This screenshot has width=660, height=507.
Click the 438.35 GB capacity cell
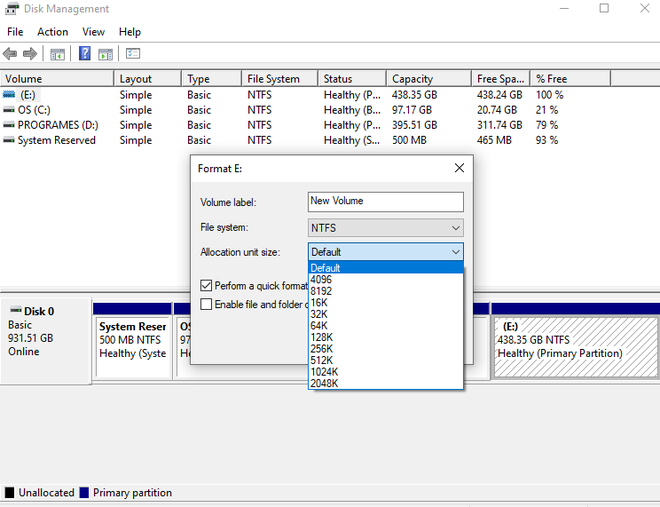pos(415,95)
